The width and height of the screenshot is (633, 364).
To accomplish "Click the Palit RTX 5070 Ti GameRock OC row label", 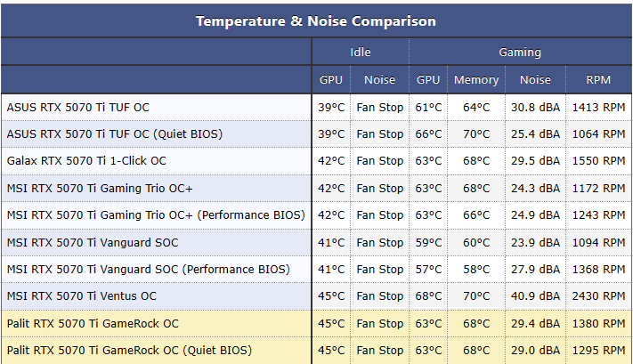I will click(93, 324).
